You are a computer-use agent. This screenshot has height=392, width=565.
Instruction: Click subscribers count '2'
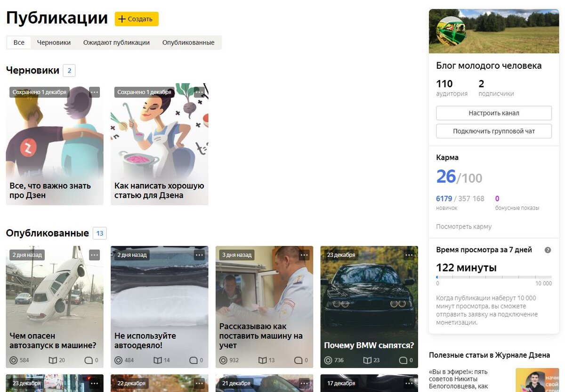[x=481, y=84]
